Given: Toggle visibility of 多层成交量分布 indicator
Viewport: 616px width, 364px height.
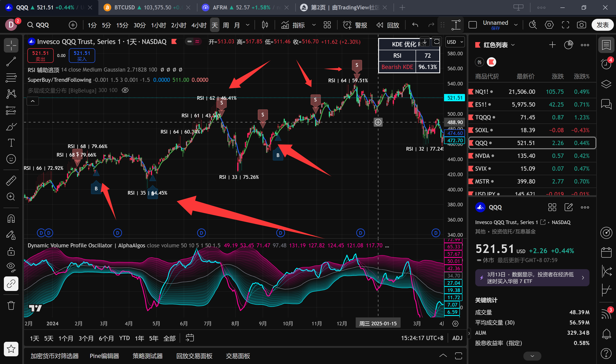Looking at the screenshot, I should [x=125, y=90].
